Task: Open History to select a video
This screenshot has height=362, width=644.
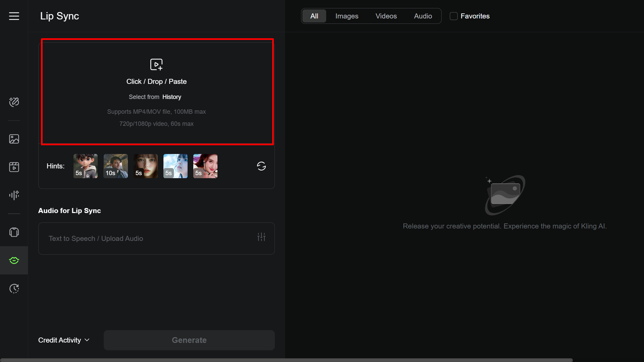Action: [171, 97]
